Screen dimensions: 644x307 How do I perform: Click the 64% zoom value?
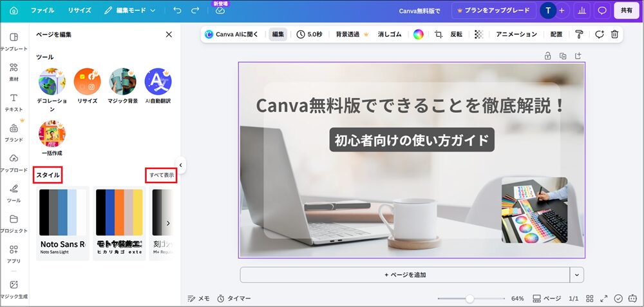coord(518,299)
